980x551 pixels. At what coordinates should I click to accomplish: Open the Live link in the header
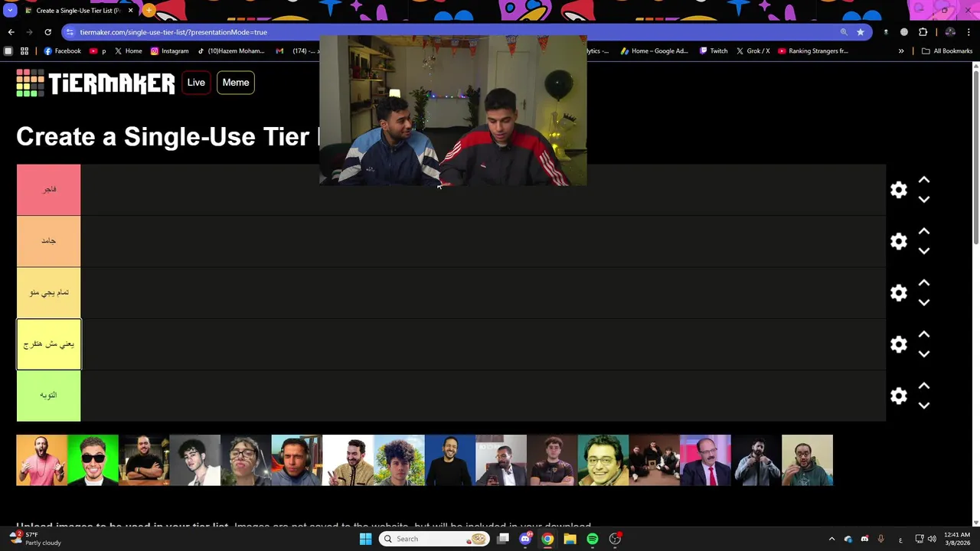[x=196, y=83]
